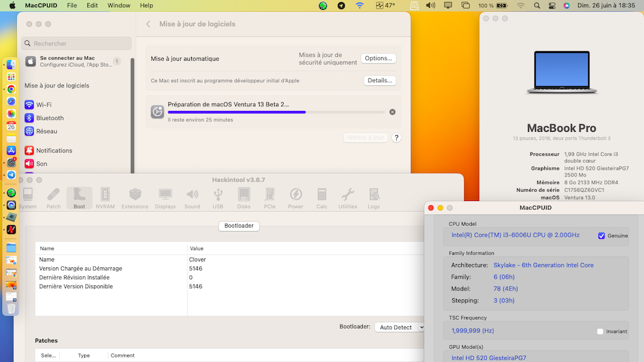Viewport: 644px width, 362px height.
Task: Click the Type column header in Patches
Action: click(x=84, y=355)
